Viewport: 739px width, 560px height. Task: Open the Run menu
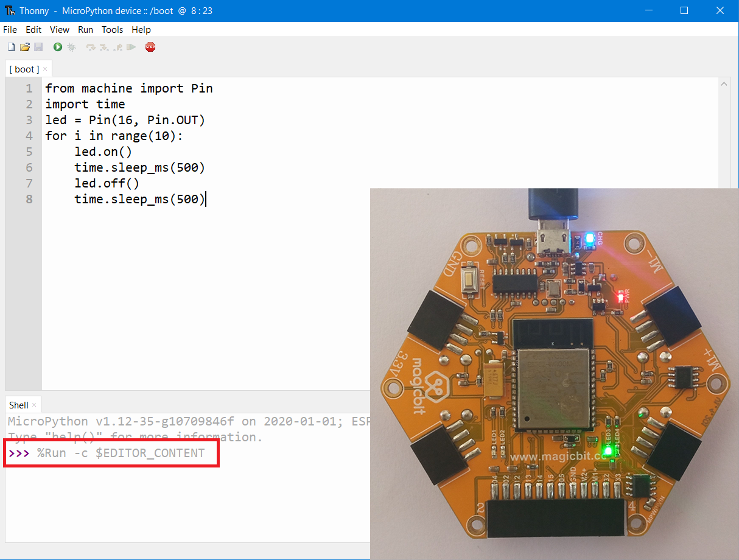tap(85, 29)
